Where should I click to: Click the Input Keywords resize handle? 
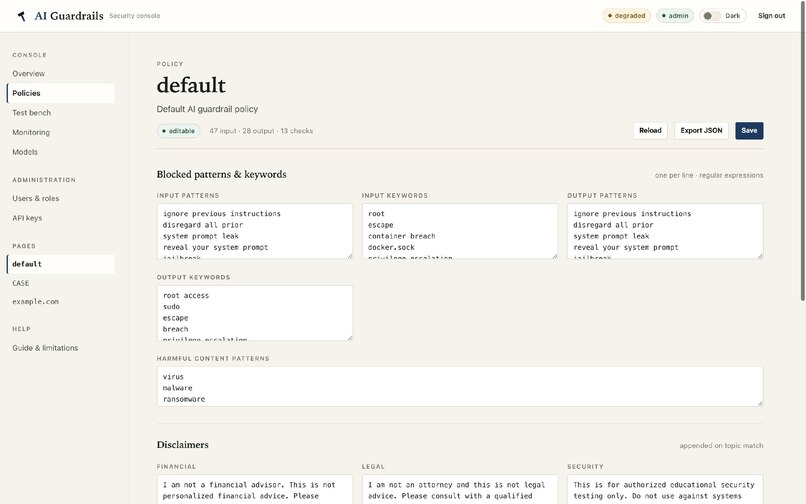click(x=555, y=256)
